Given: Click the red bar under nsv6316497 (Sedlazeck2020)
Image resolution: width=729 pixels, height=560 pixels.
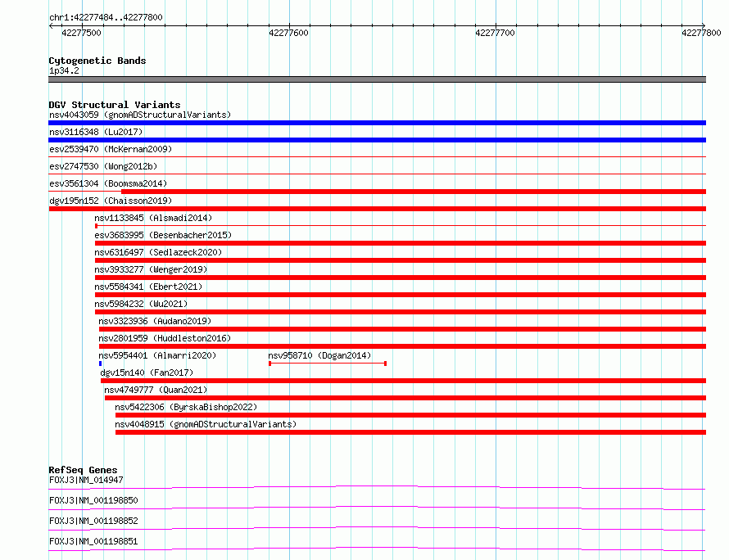Looking at the screenshot, I should [x=401, y=260].
